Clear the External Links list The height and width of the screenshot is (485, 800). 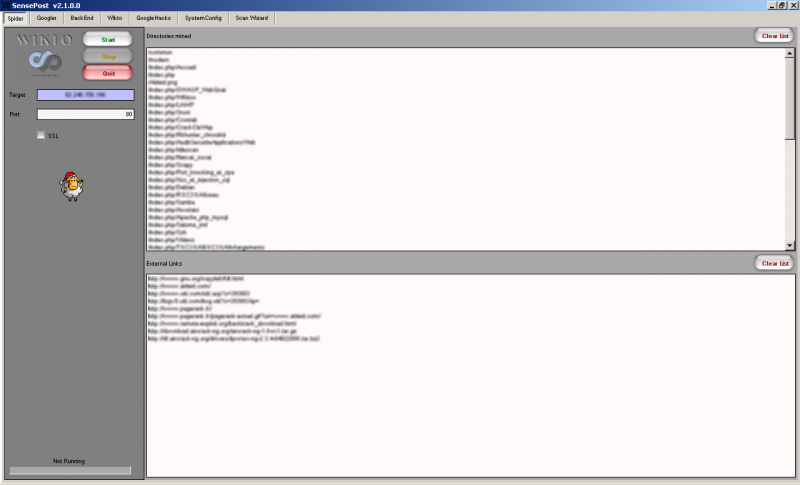[775, 263]
